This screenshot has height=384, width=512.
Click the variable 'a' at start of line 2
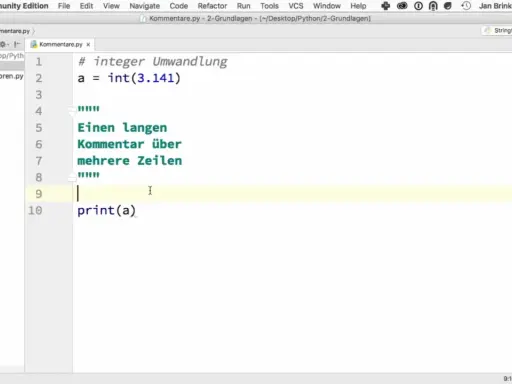[x=81, y=79]
